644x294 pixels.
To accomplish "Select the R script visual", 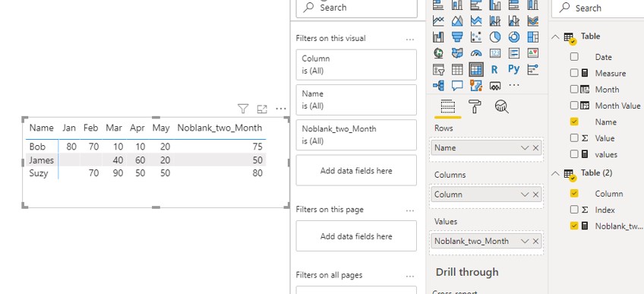I will 495,69.
